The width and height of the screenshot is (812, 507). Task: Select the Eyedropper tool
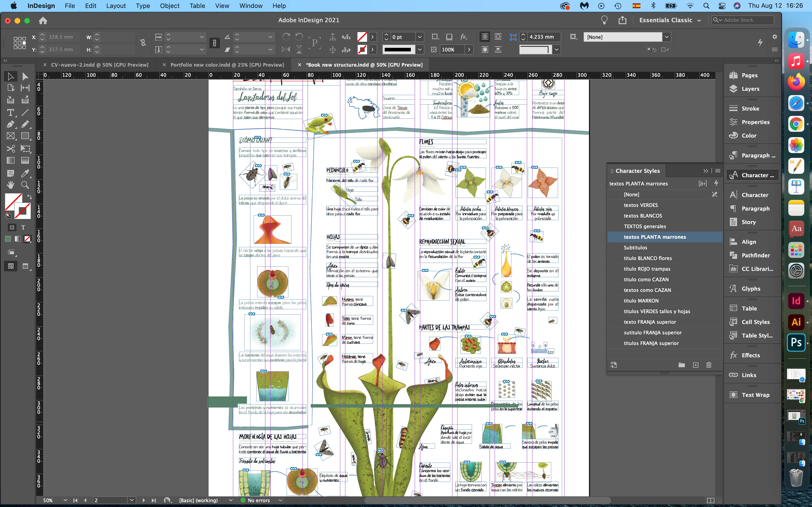pyautogui.click(x=25, y=173)
